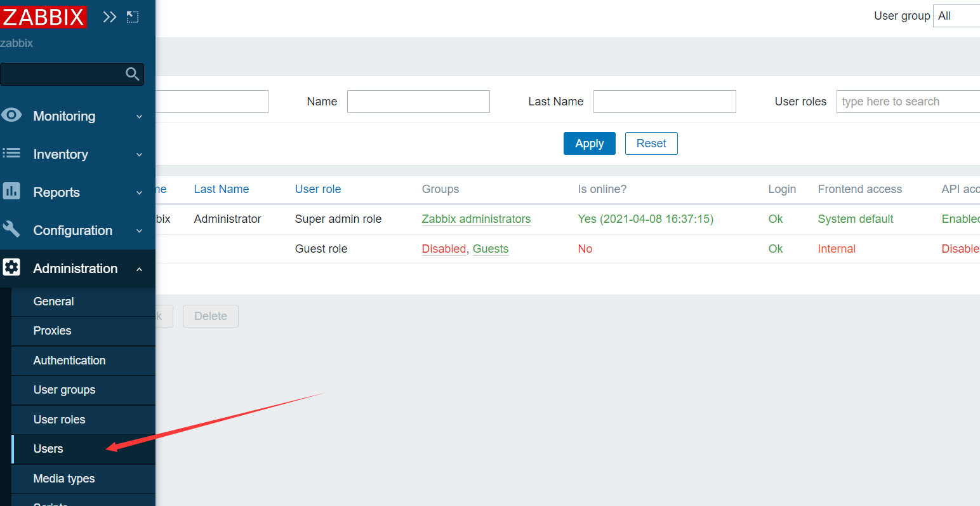Image resolution: width=980 pixels, height=506 pixels.
Task: Sort by Last Name column
Action: [222, 189]
